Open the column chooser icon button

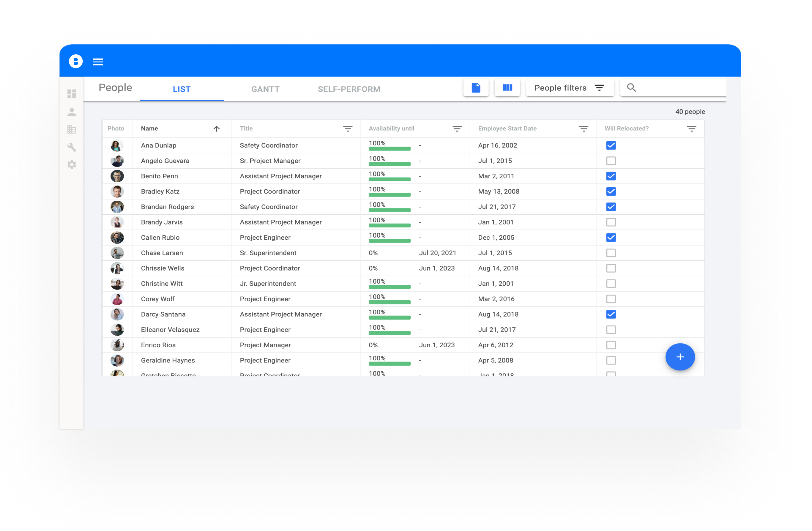(x=507, y=88)
